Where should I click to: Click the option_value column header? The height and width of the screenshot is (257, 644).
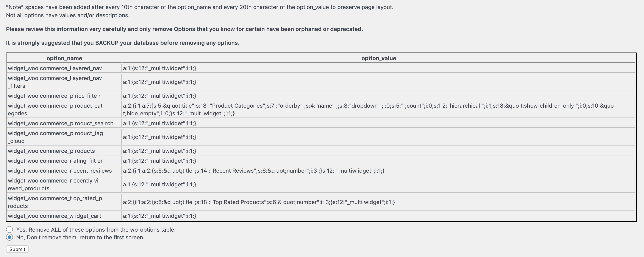(x=378, y=58)
